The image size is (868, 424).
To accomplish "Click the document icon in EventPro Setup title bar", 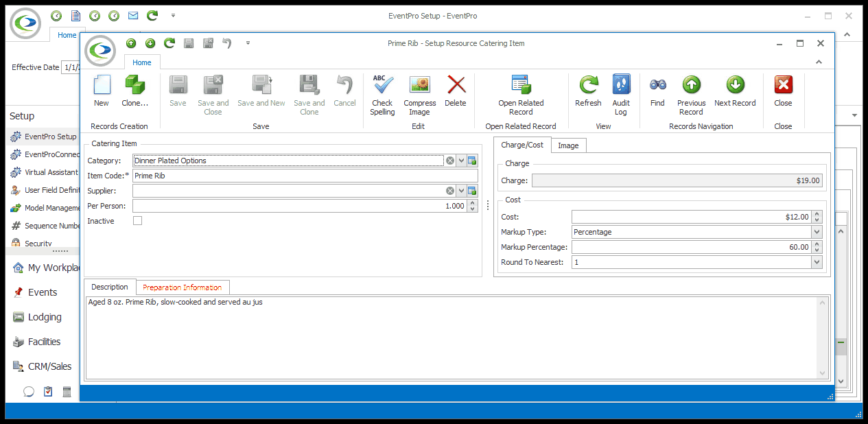I will pos(75,15).
